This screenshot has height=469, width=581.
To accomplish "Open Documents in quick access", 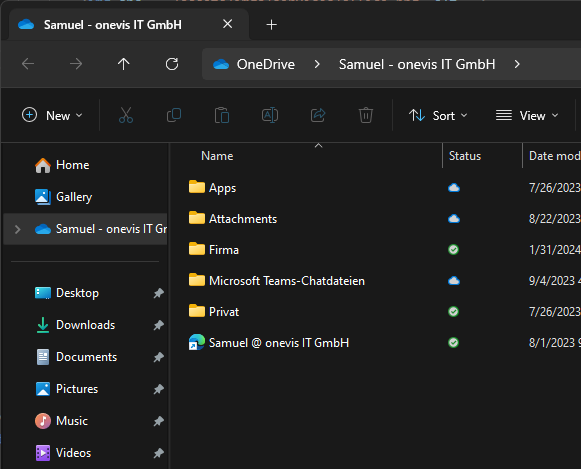I will coord(76,357).
